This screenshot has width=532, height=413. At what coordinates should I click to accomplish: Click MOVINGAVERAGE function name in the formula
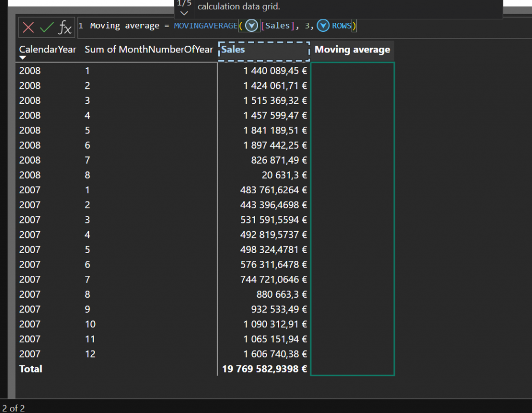[205, 25]
